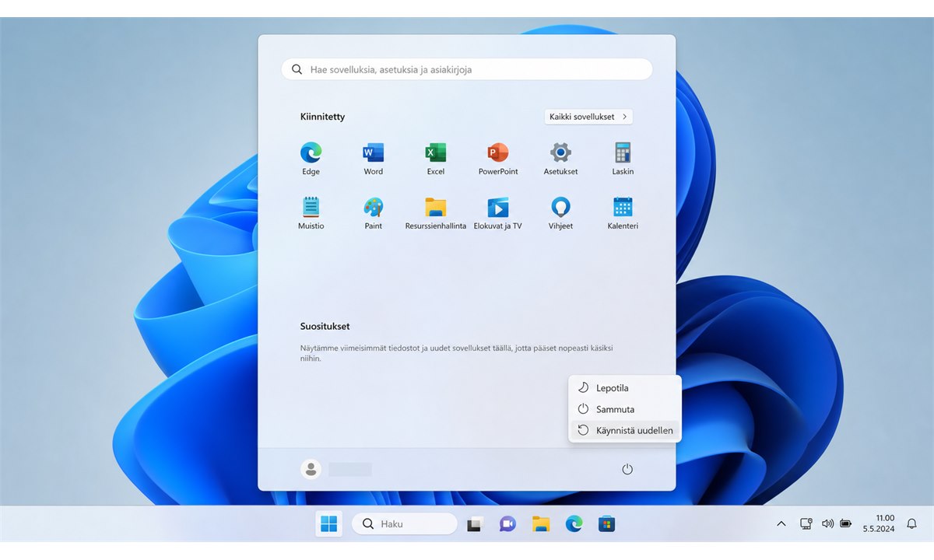Select Lepotila sleep option
The image size is (934, 560).
(625, 388)
